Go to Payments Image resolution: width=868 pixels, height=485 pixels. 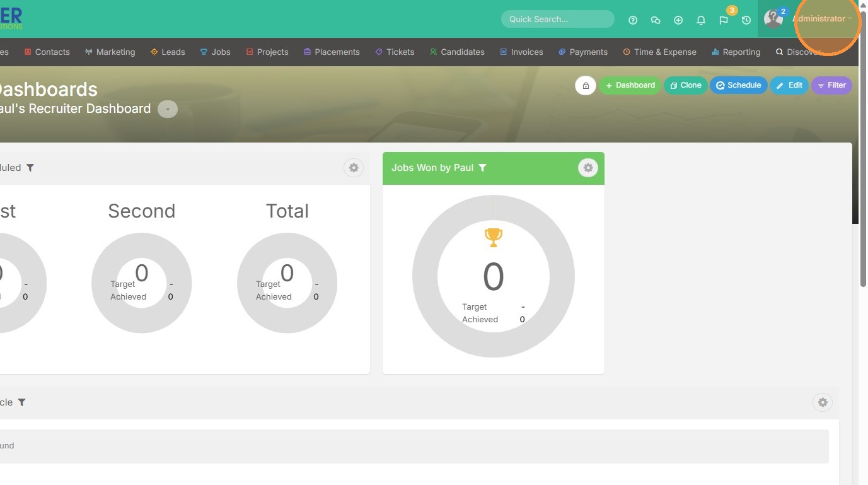tap(583, 52)
